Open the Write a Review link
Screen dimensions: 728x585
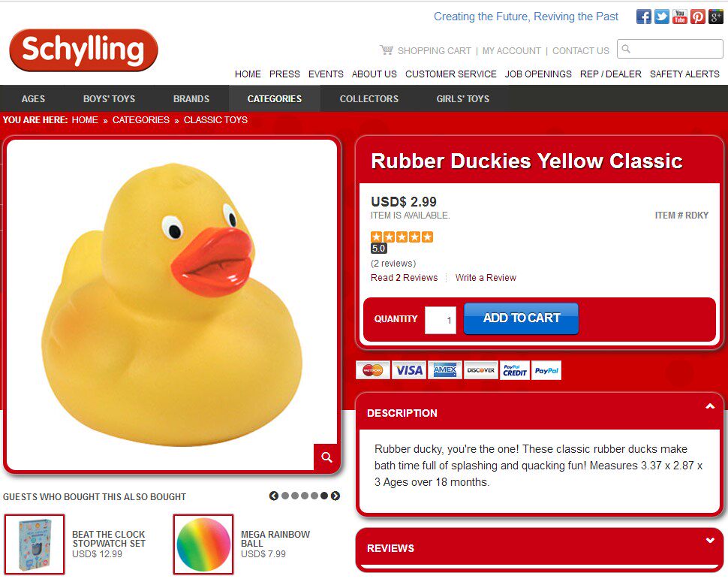tap(486, 277)
